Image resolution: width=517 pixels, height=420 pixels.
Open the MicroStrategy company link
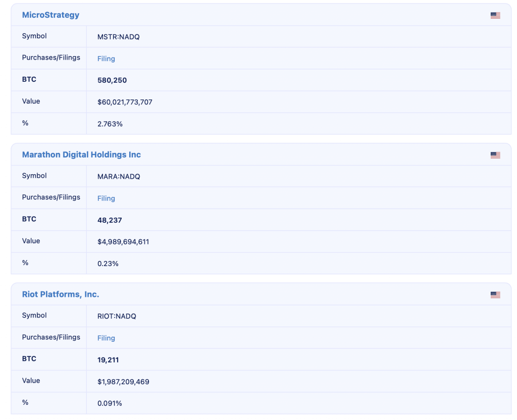pyautogui.click(x=51, y=15)
